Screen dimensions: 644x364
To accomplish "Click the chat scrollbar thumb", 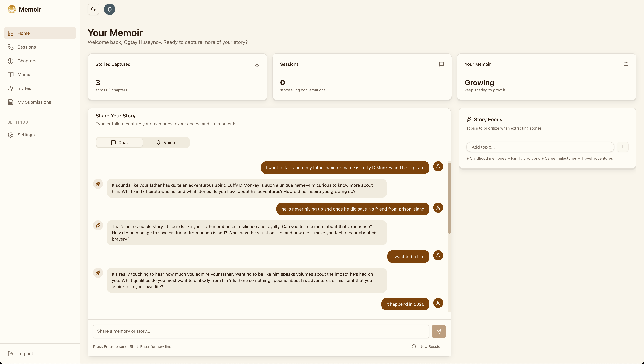I will pos(449,198).
